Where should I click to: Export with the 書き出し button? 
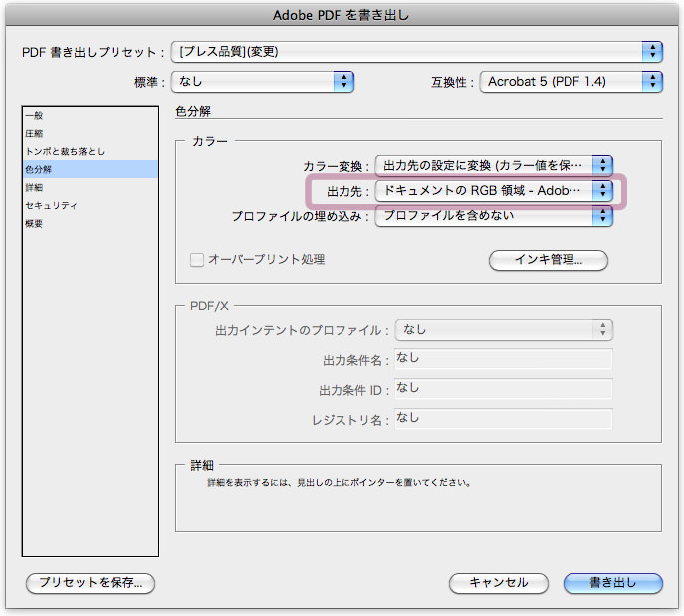pyautogui.click(x=613, y=583)
